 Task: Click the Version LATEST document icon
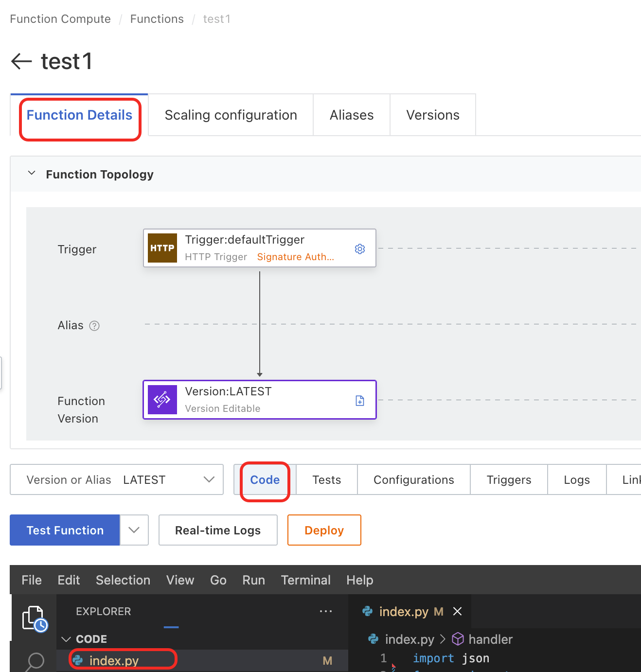[360, 401]
